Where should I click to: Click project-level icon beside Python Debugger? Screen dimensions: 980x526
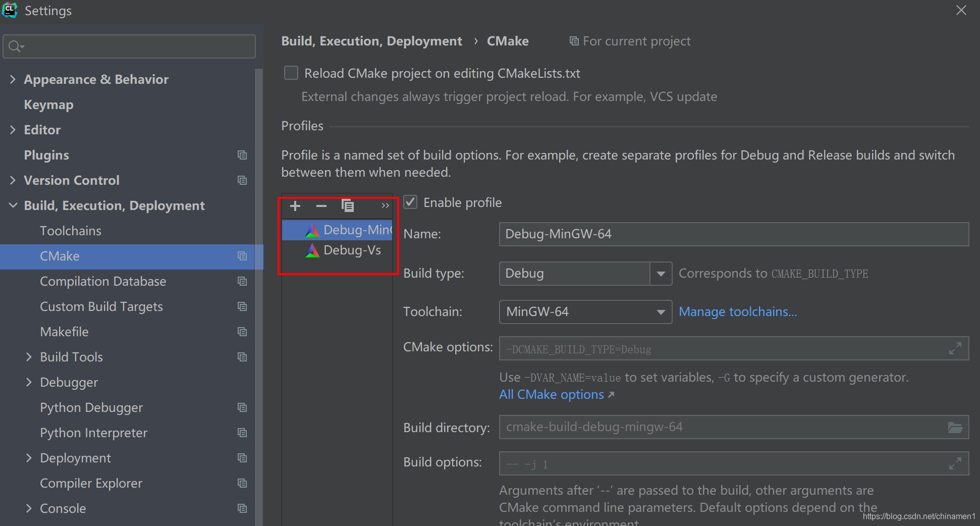(x=242, y=407)
